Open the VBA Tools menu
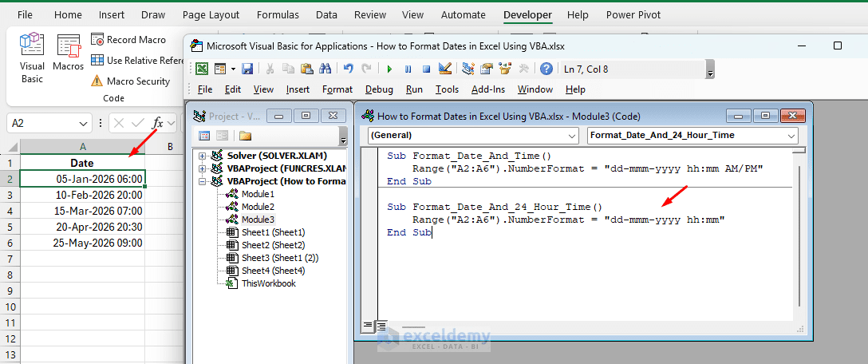868x364 pixels. tap(447, 89)
